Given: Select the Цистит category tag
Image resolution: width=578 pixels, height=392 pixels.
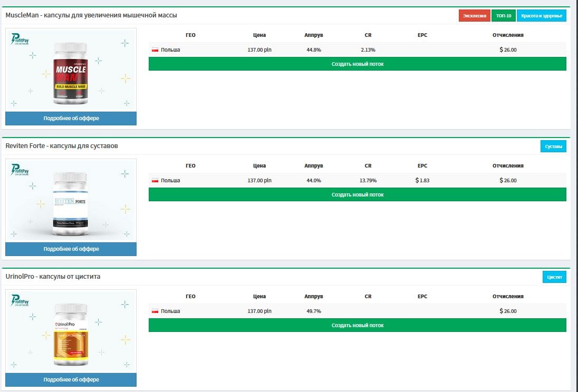Looking at the screenshot, I should click(554, 277).
